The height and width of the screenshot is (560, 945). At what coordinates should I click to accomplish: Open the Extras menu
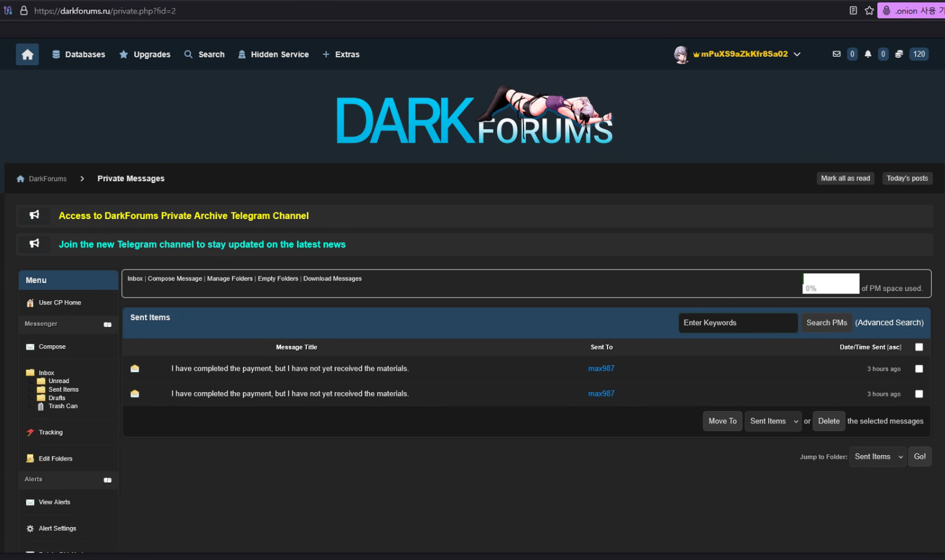click(341, 54)
